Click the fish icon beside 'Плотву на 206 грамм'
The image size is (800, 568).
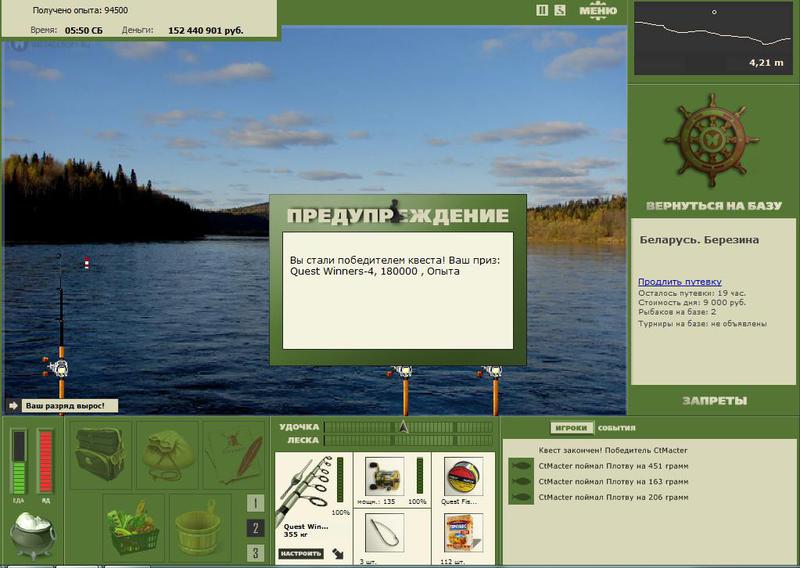click(521, 497)
